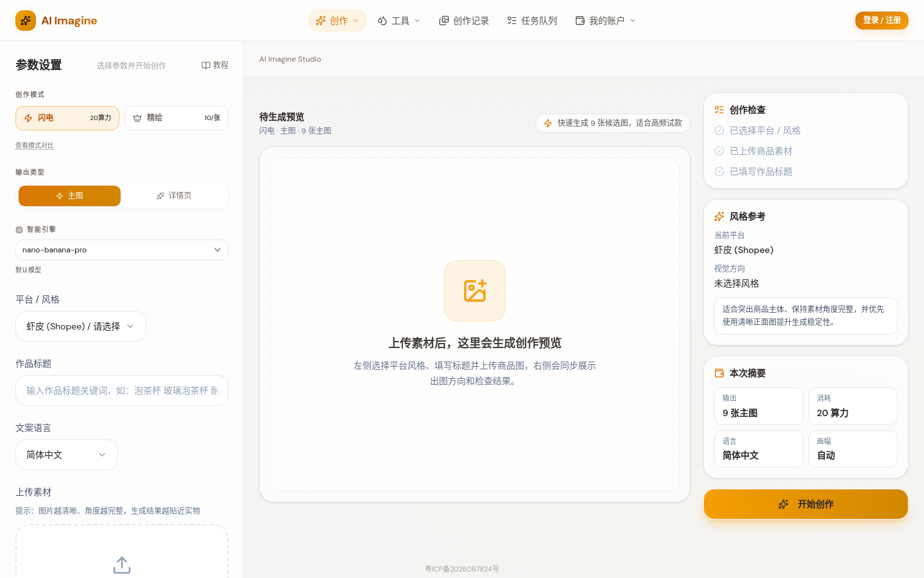Click check circle beside 已选择平台 / 风格
924x578 pixels.
(719, 130)
